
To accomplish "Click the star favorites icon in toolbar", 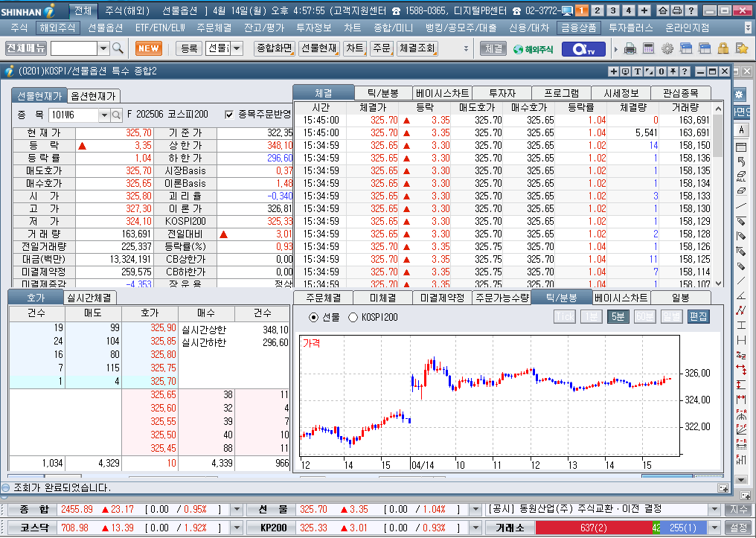I will [742, 48].
